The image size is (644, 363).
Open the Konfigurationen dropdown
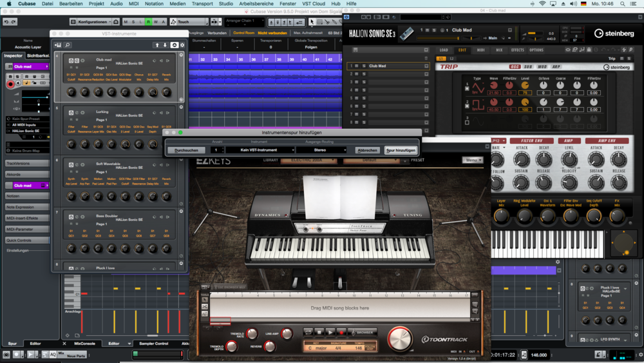pyautogui.click(x=93, y=22)
